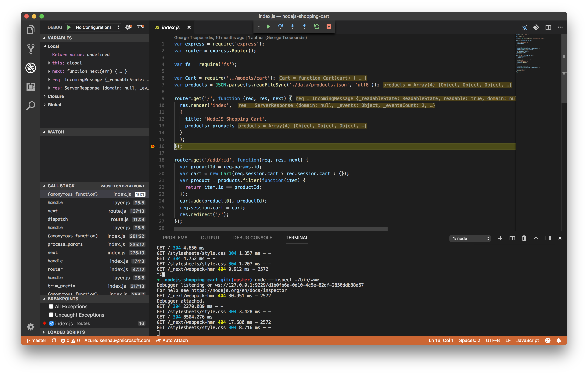The width and height of the screenshot is (588, 375).
Task: Expand the Closure scope
Action: (x=45, y=96)
